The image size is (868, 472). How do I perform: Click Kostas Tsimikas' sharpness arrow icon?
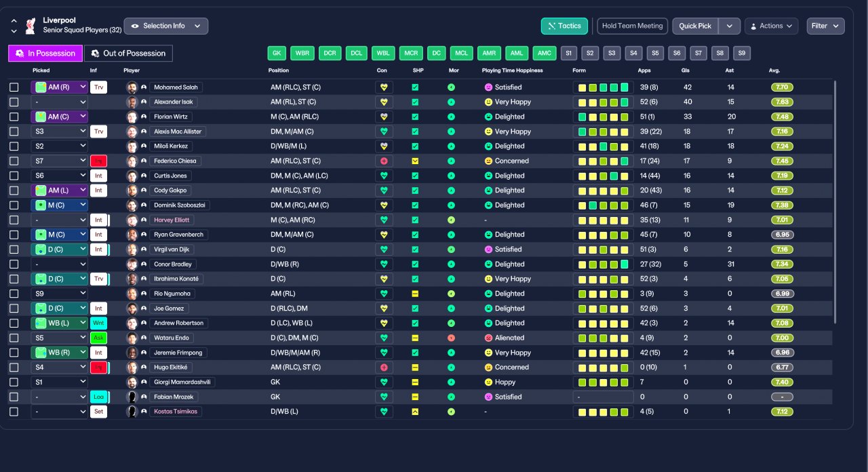[x=415, y=412]
